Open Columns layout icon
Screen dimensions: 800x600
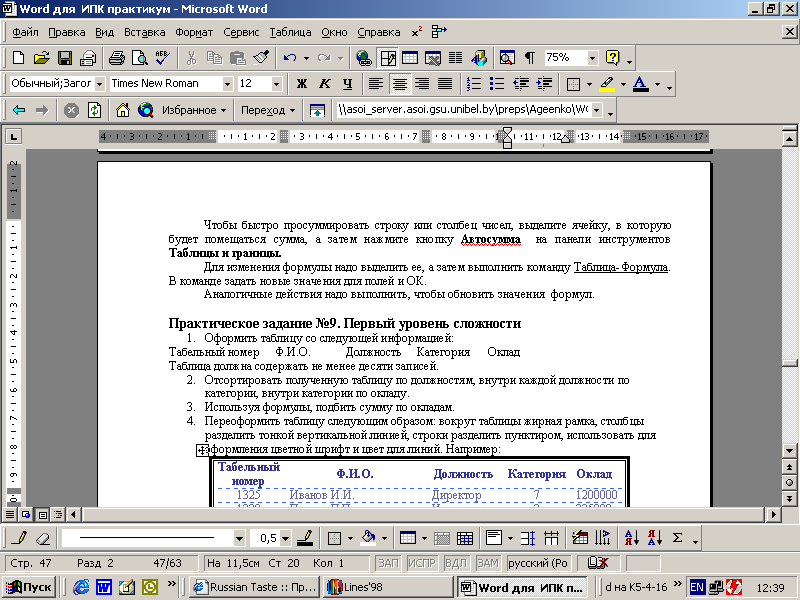(456, 58)
